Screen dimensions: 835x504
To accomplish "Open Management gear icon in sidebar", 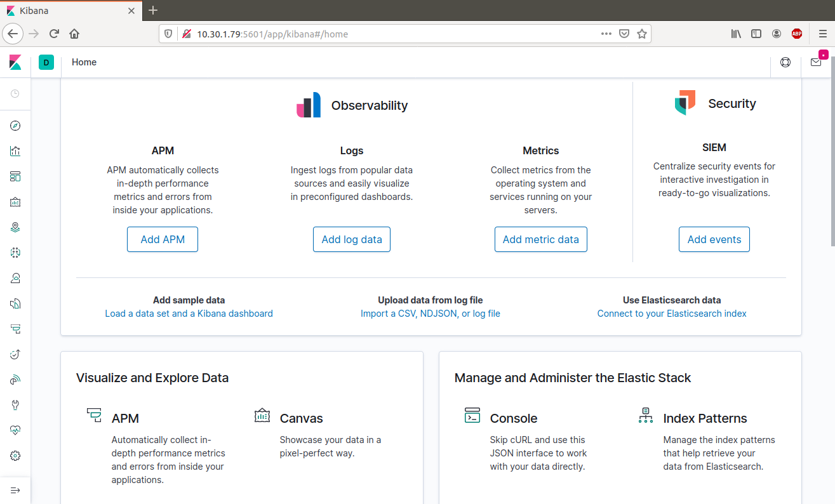I will tap(15, 456).
